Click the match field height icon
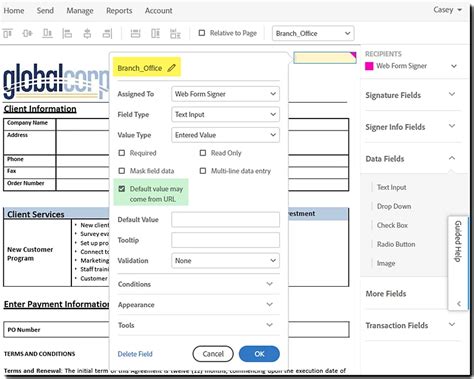 (155, 34)
